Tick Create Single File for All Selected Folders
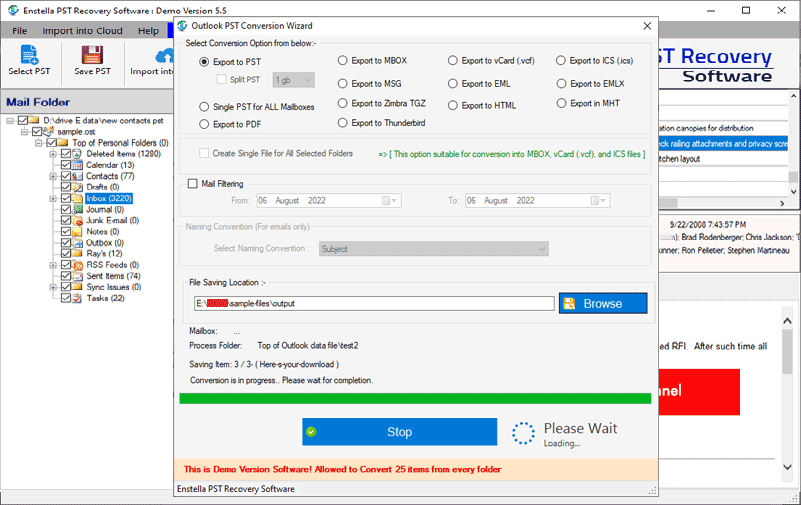Image resolution: width=801 pixels, height=505 pixels. (204, 153)
